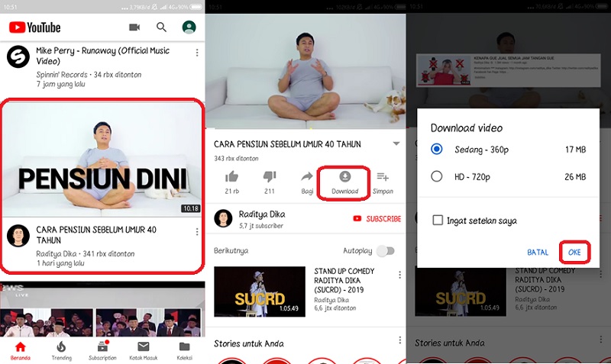Cancel download with BATAL
The height and width of the screenshot is (364, 611).
(x=538, y=253)
